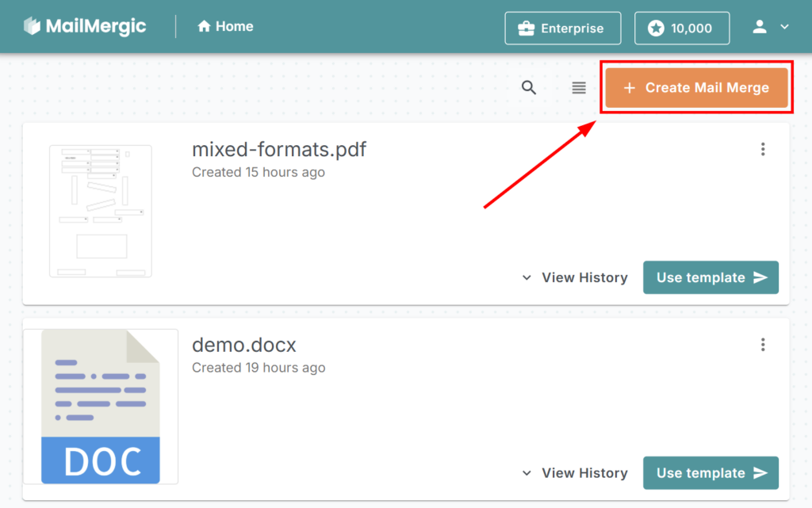This screenshot has height=508, width=812.
Task: Open three-dot menu for demo.docx
Action: 763,345
